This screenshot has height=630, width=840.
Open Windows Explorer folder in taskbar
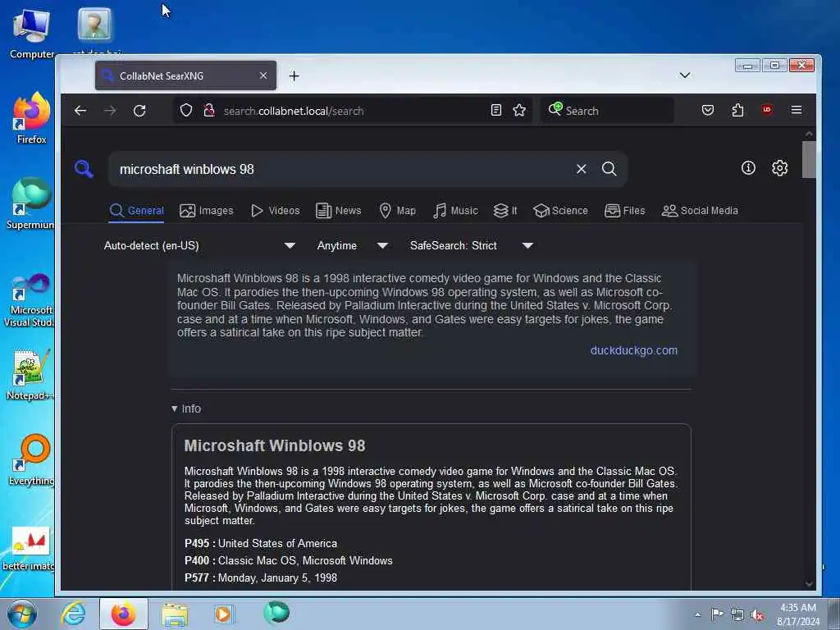pos(175,614)
